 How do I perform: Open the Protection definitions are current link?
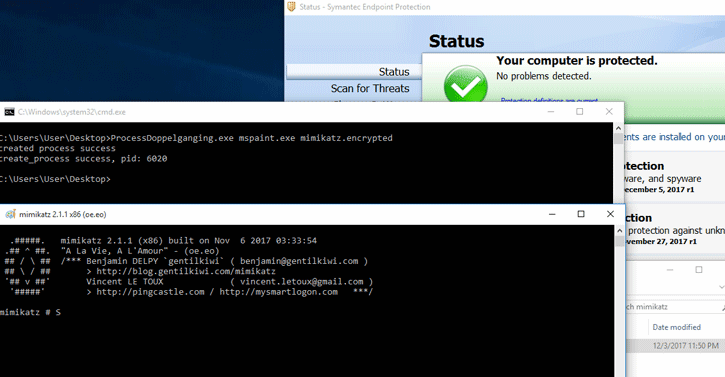coord(549,100)
